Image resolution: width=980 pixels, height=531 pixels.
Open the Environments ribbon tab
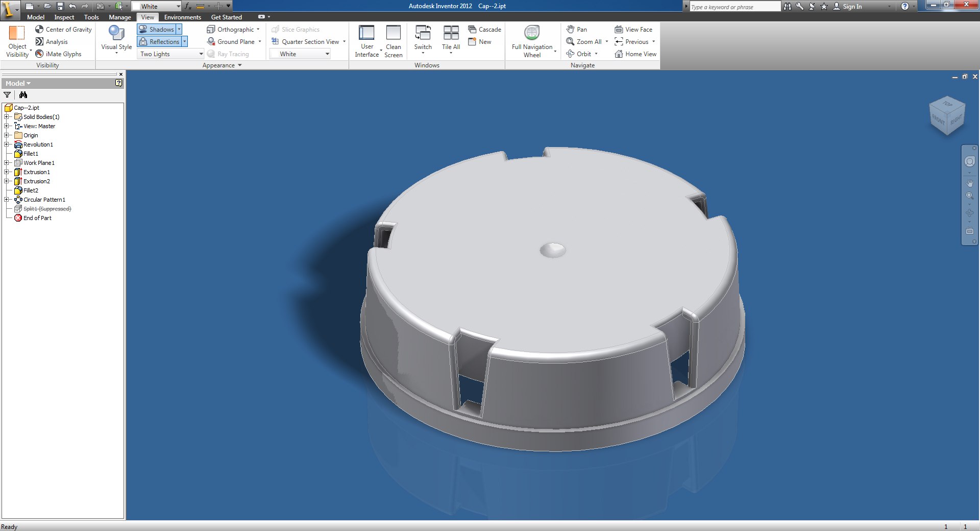pos(183,17)
